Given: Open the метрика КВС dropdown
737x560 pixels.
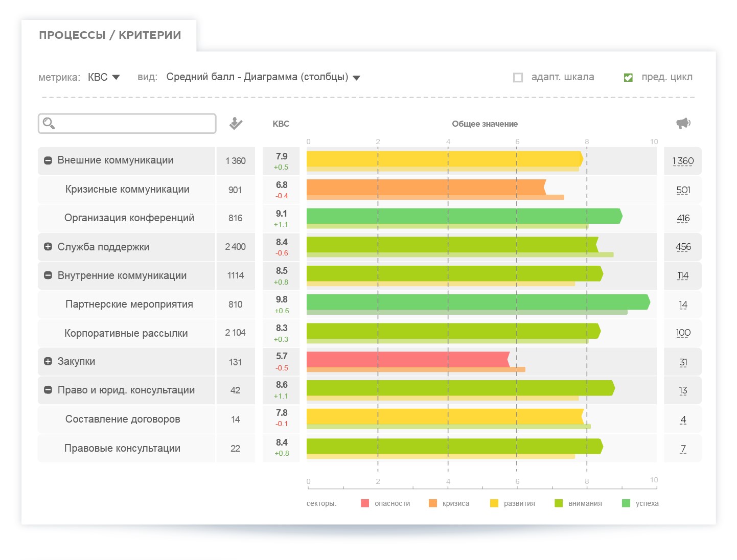Looking at the screenshot, I should pyautogui.click(x=104, y=77).
